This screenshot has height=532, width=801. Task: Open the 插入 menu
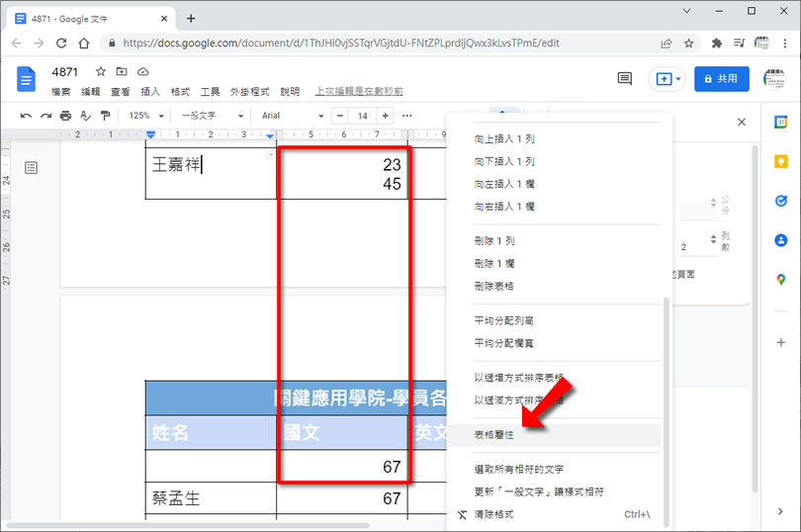[150, 92]
